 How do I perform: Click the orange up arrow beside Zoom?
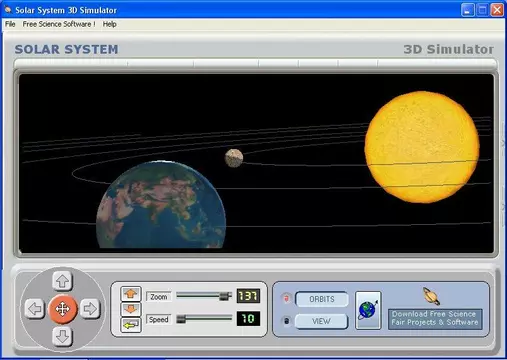point(131,294)
